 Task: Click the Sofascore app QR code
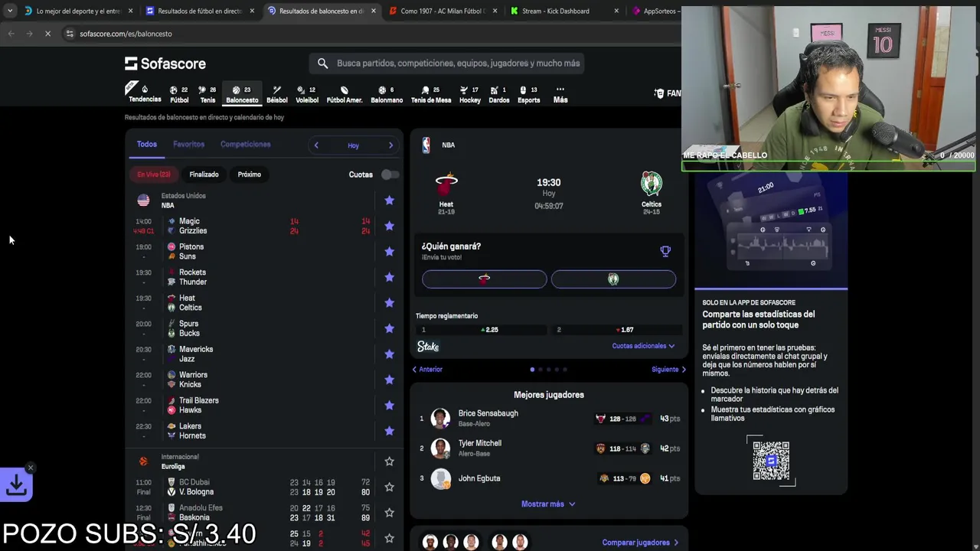[x=771, y=461]
